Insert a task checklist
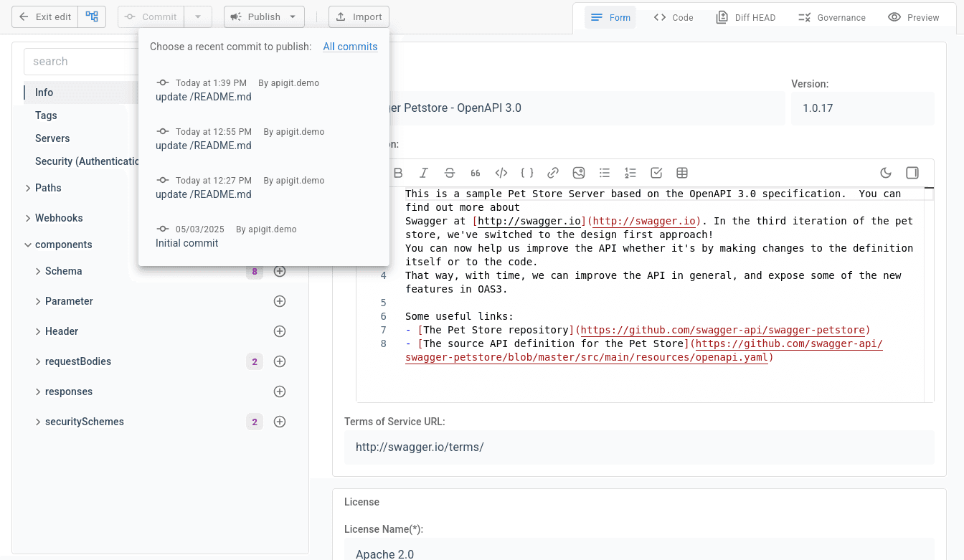The image size is (964, 560). (656, 173)
